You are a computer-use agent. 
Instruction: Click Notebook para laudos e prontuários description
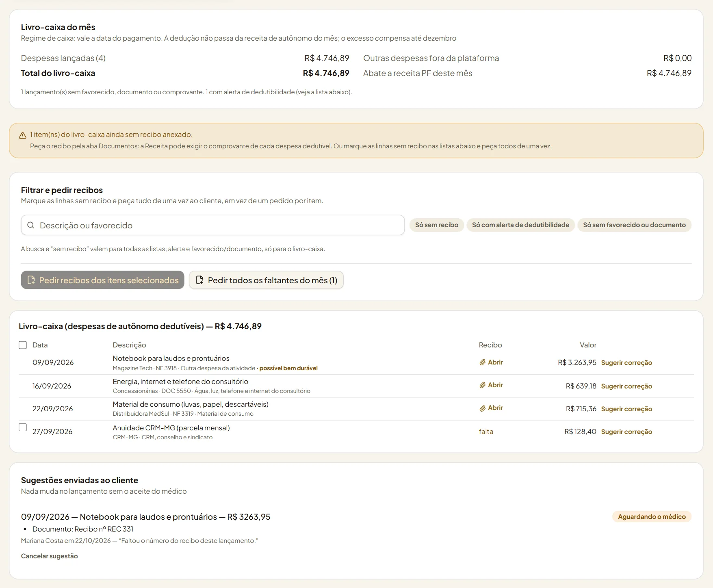point(171,358)
